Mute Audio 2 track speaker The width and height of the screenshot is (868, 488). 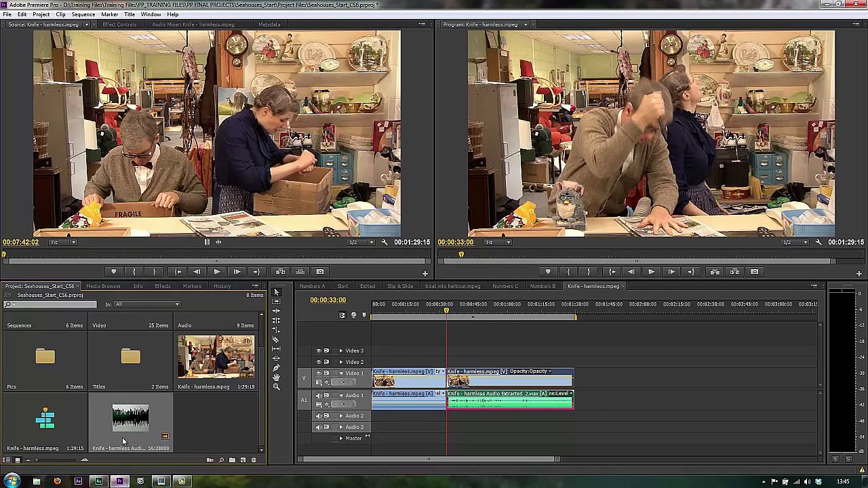(318, 415)
